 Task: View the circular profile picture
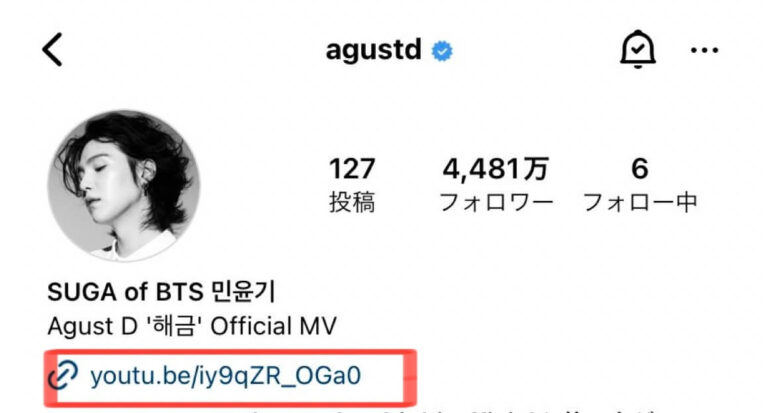point(123,185)
